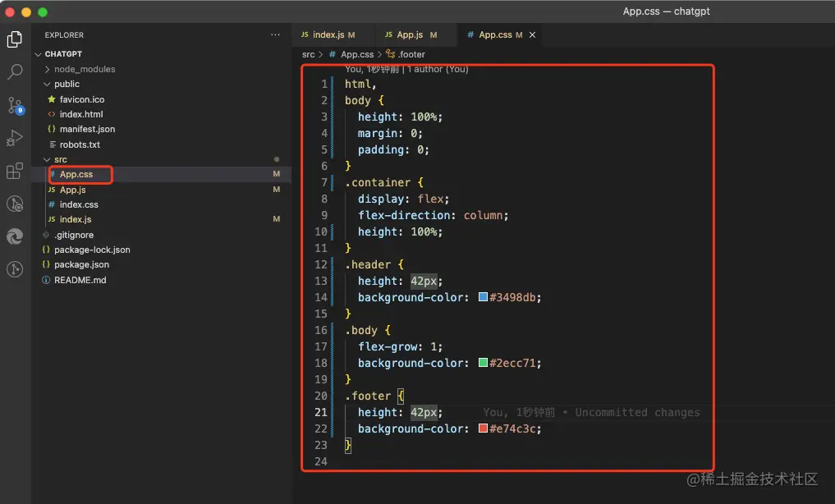
Task: Open the Search view icon
Action: pyautogui.click(x=15, y=72)
